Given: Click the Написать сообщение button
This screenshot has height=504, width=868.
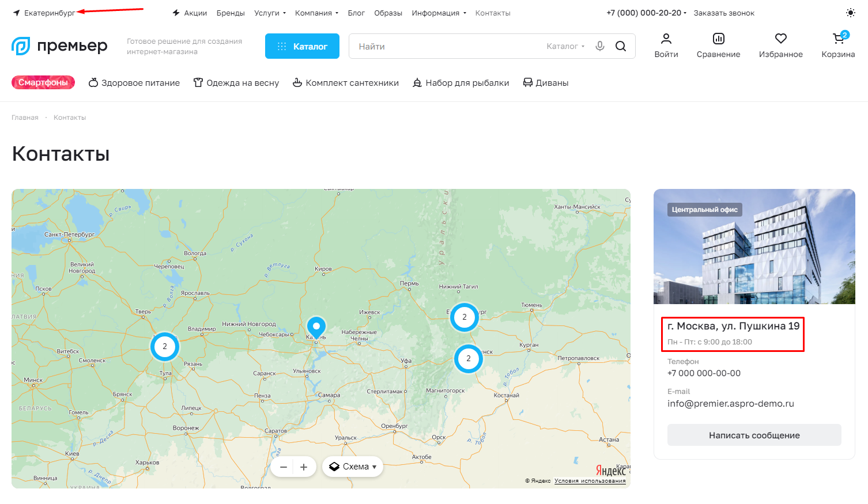Looking at the screenshot, I should (754, 435).
